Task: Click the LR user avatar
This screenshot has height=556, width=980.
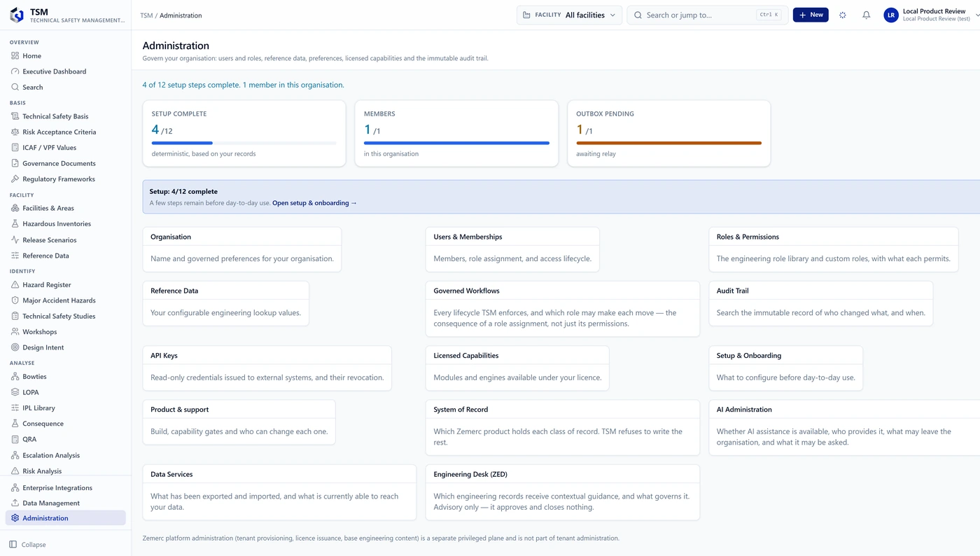Action: [891, 15]
